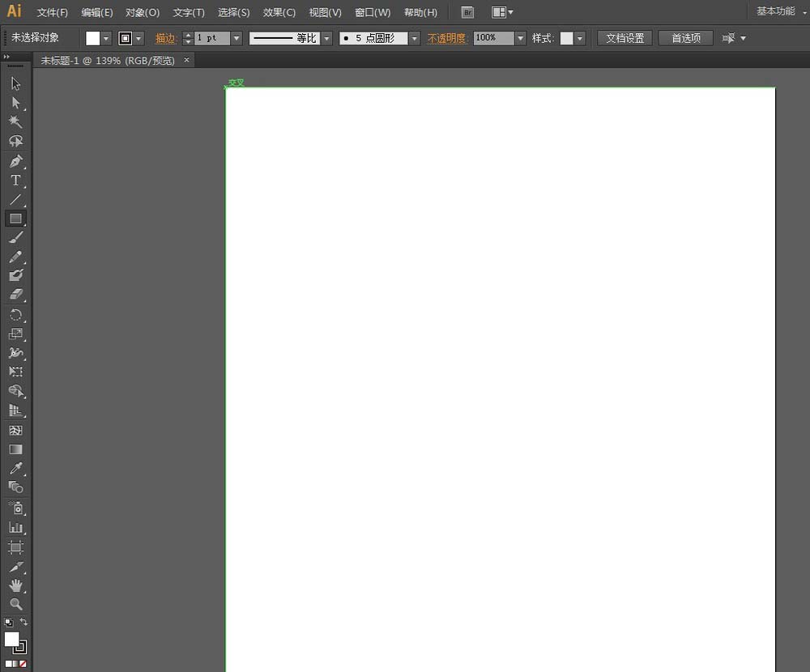Select the Scale tool
Screen dimensions: 810x672
(15, 334)
